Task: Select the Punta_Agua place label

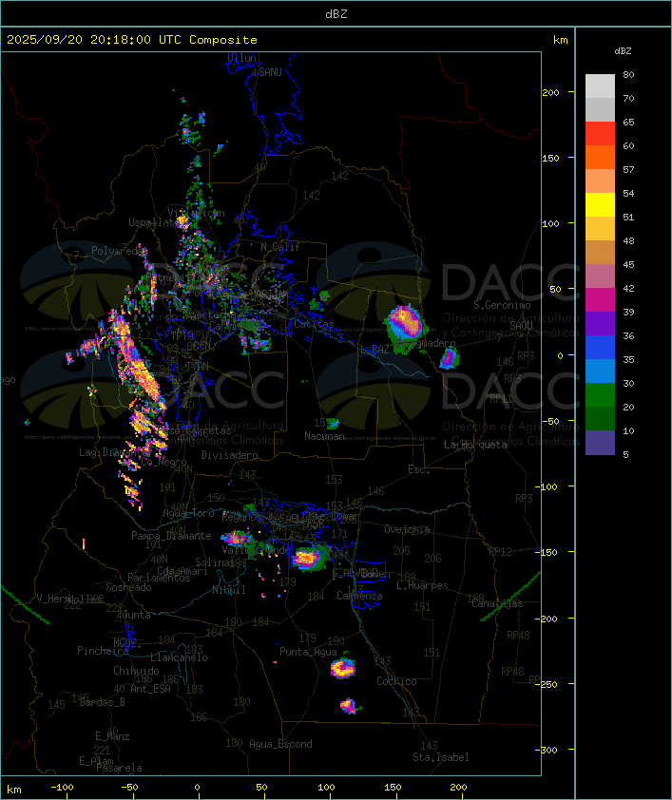Action: [x=308, y=652]
